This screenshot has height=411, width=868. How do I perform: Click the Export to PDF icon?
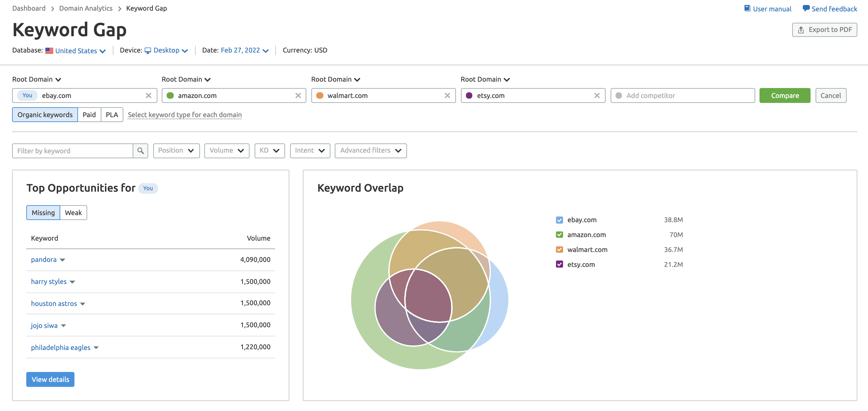801,29
